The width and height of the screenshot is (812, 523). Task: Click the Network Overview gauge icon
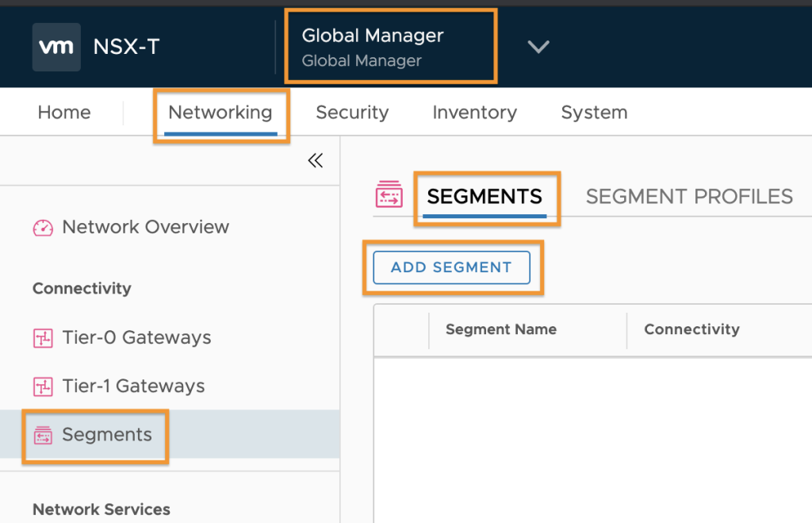(x=43, y=228)
